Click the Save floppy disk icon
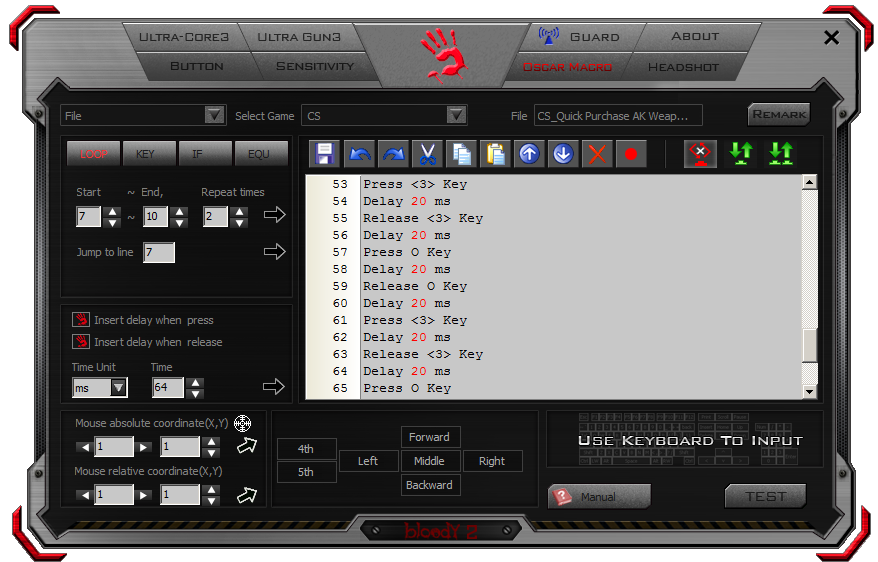The height and width of the screenshot is (562, 878). click(324, 153)
